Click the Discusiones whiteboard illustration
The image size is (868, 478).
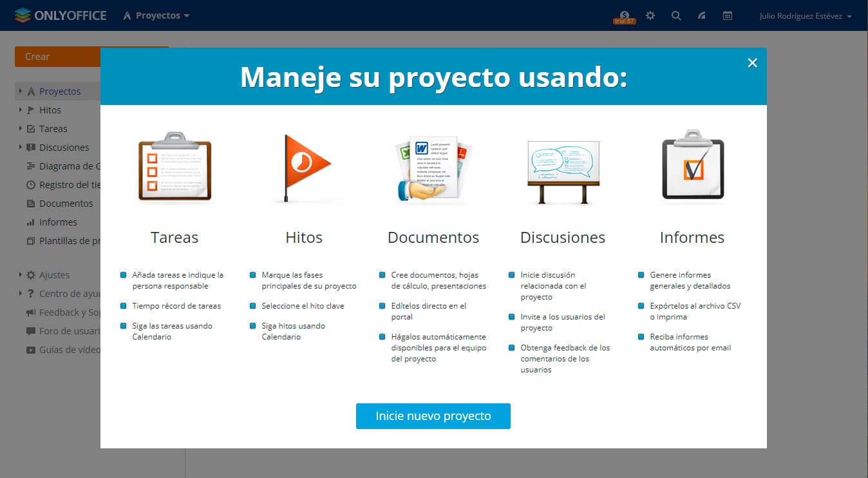563,171
